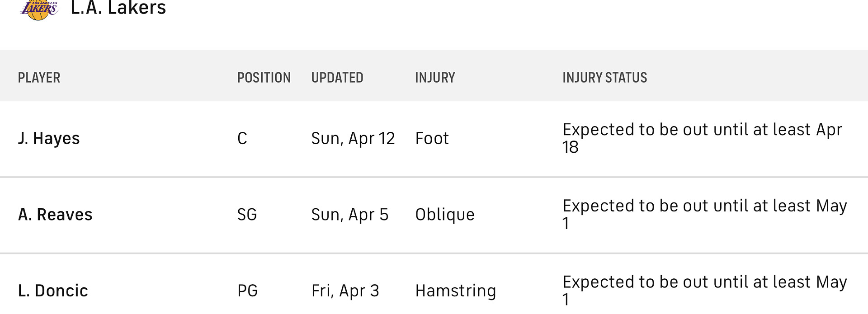868x314 pixels.
Task: Click Hayes status out until Apr 18
Action: tap(702, 138)
